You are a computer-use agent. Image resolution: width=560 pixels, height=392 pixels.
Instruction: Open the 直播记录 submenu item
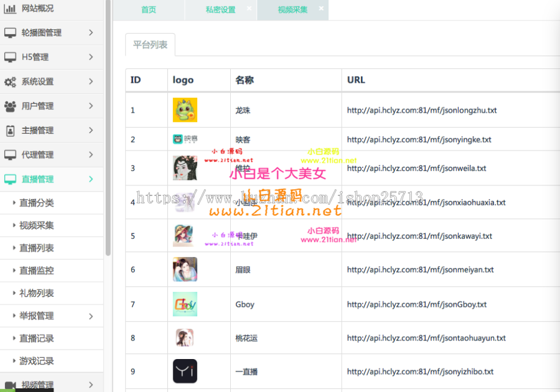52,338
